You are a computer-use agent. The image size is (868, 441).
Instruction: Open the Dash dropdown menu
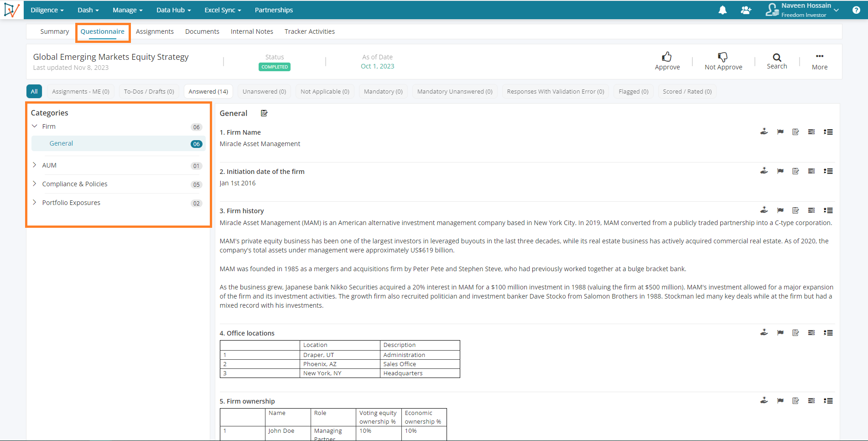88,10
